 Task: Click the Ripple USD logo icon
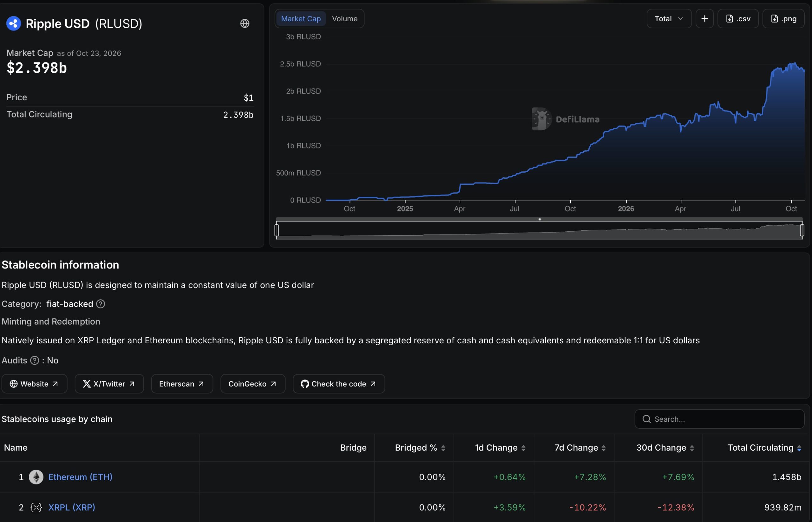(x=14, y=24)
